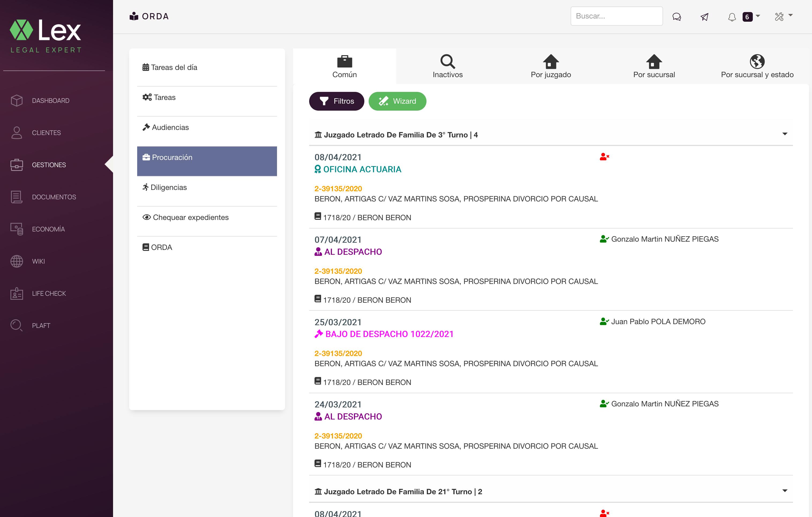The image size is (812, 517).
Task: Switch to the Por sucursal y estado tab
Action: (x=757, y=66)
